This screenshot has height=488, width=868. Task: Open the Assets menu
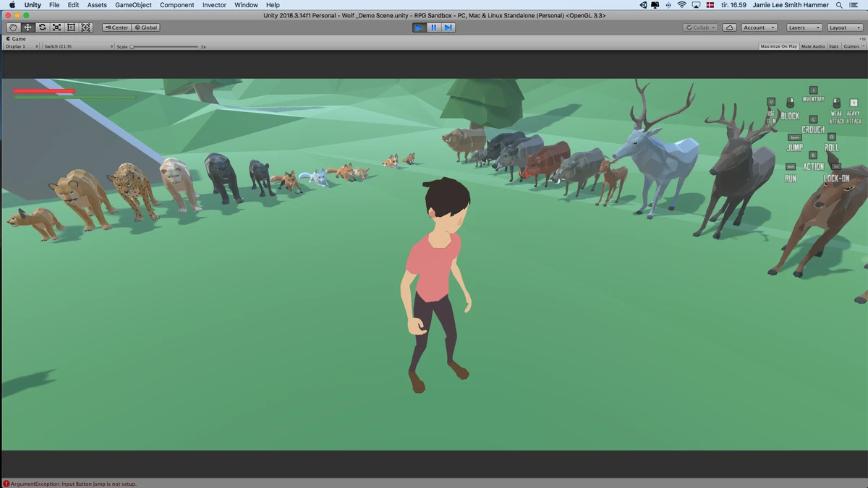97,5
